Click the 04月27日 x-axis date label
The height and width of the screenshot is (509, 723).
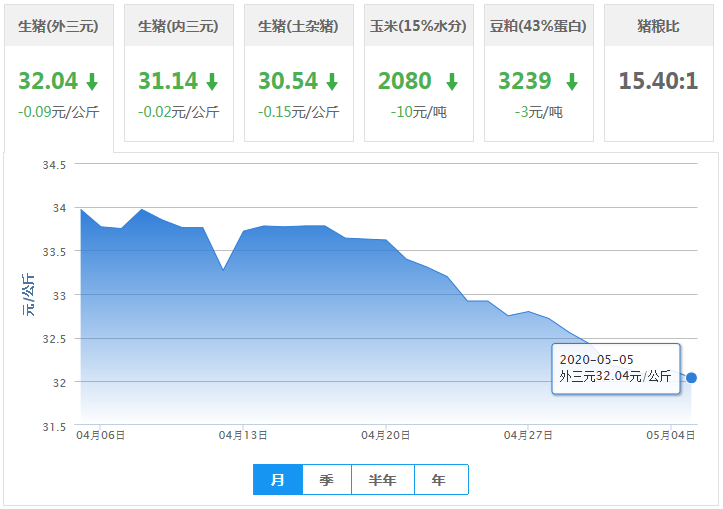click(528, 435)
